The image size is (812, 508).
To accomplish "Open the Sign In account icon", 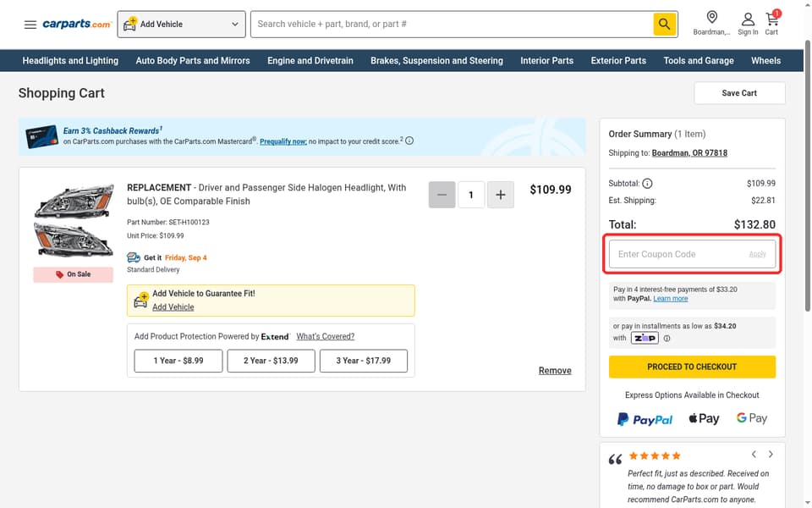I will coord(748,24).
